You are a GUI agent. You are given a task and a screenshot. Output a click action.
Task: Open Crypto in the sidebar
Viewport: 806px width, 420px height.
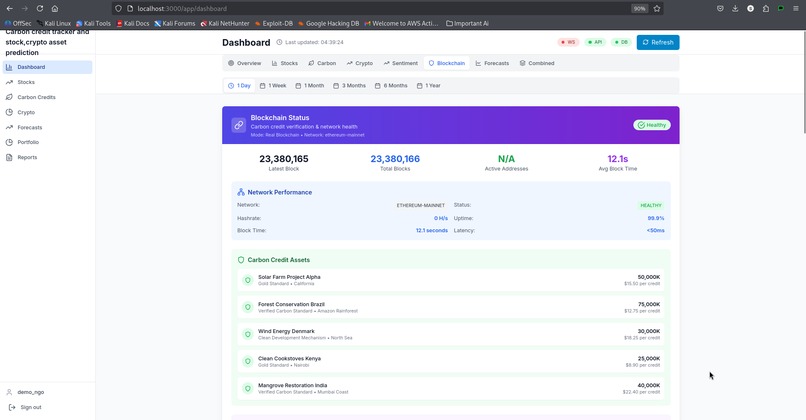tap(47, 112)
